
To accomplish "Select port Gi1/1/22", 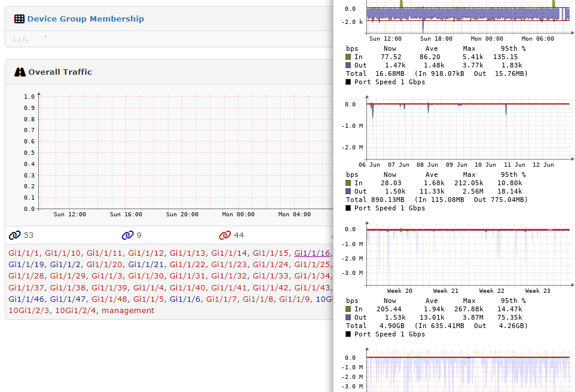I will click(x=188, y=264).
